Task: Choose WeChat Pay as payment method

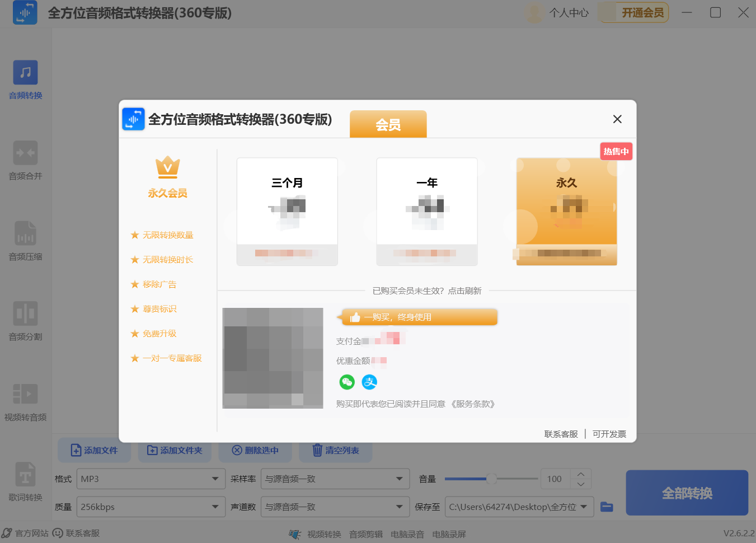Action: pos(347,382)
